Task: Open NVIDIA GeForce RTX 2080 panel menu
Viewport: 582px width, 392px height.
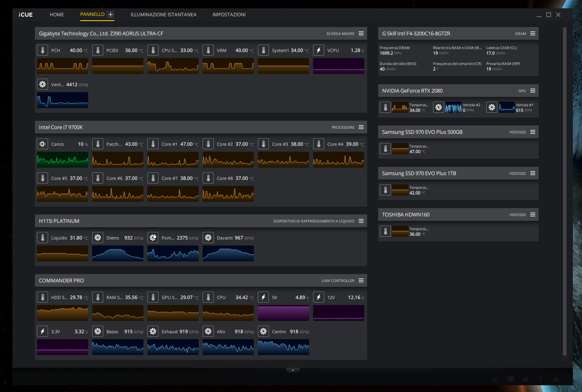Action: 533,91
